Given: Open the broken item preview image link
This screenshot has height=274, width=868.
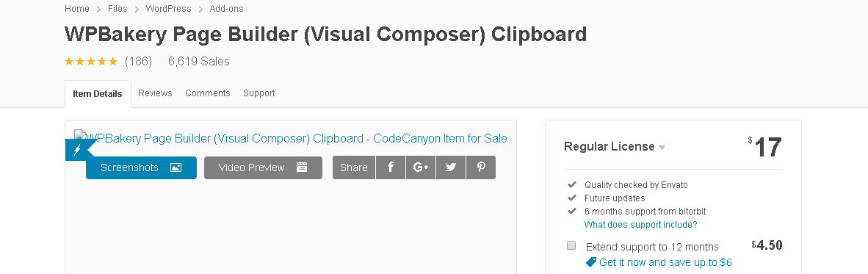Looking at the screenshot, I should [x=291, y=138].
